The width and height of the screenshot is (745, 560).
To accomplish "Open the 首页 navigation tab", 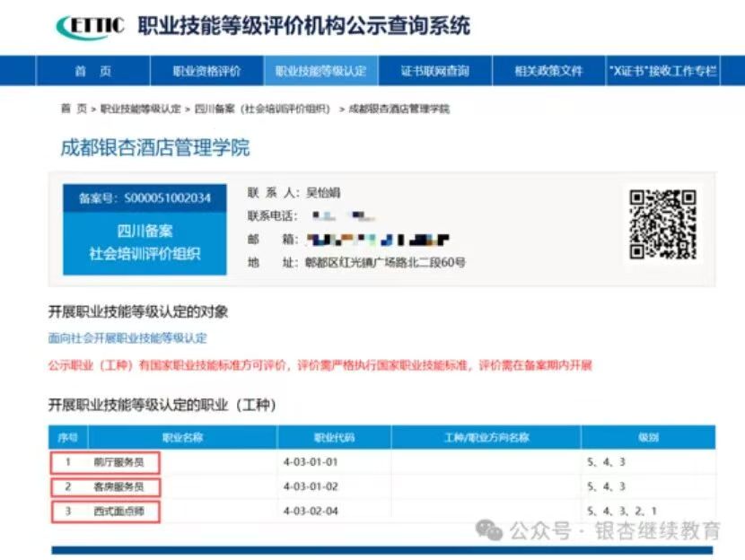I will point(93,71).
